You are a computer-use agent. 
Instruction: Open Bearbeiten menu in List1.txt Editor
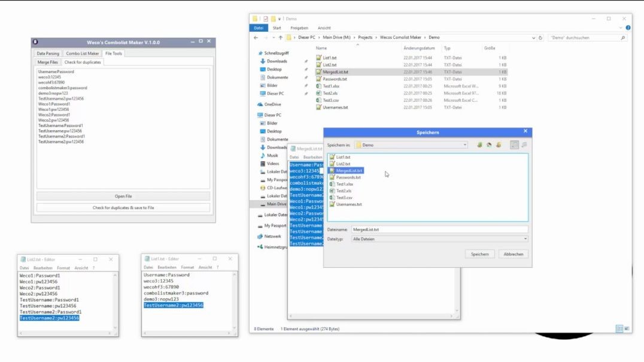point(167,267)
